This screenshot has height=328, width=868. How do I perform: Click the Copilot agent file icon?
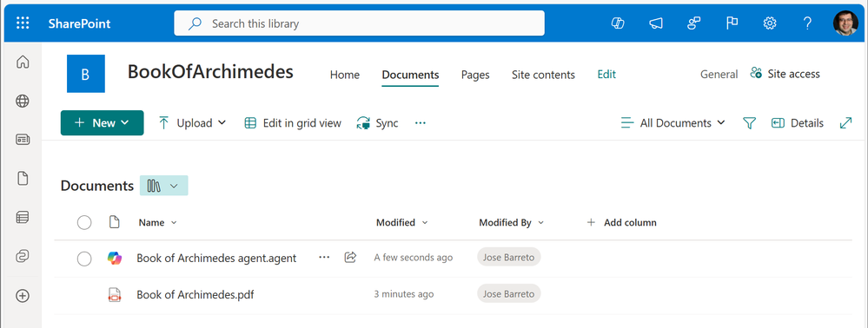point(115,258)
